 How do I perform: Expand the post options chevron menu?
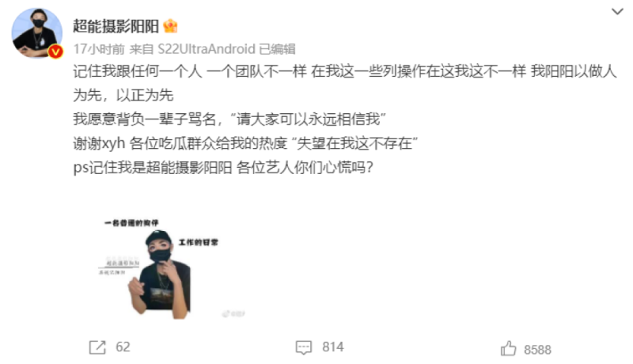point(617,11)
